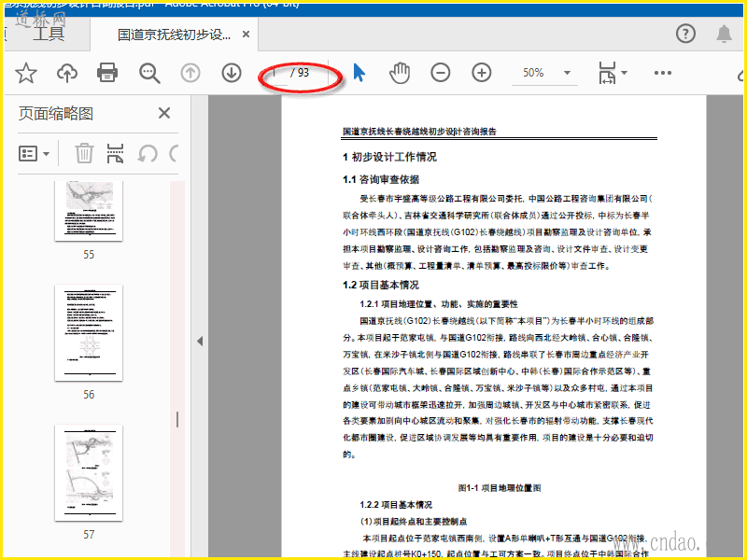The image size is (747, 560).
Task: Switch to the 工具 tab
Action: click(x=49, y=35)
